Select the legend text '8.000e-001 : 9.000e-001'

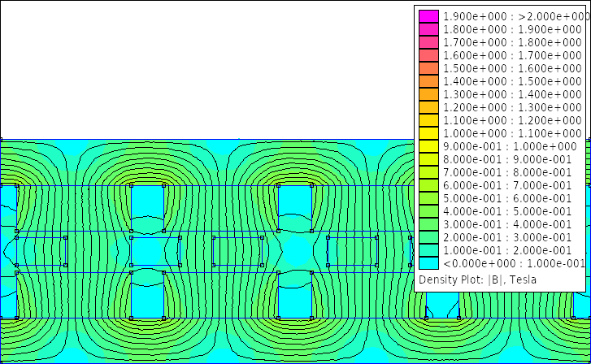click(x=507, y=159)
